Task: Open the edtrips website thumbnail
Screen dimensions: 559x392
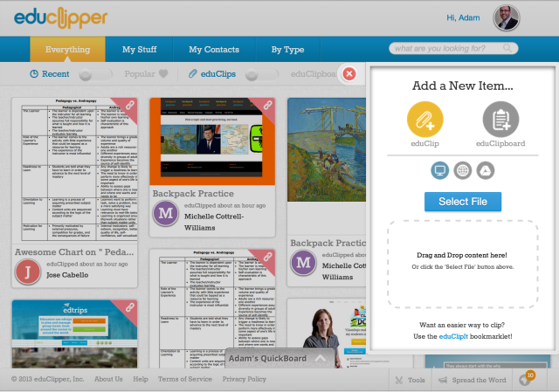Action: pyautogui.click(x=74, y=334)
